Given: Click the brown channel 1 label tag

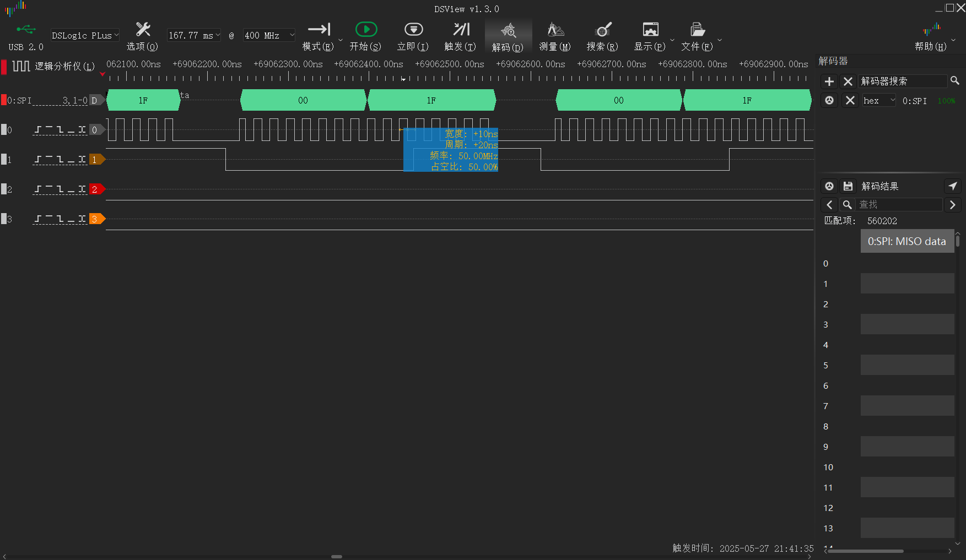Looking at the screenshot, I should pyautogui.click(x=97, y=160).
